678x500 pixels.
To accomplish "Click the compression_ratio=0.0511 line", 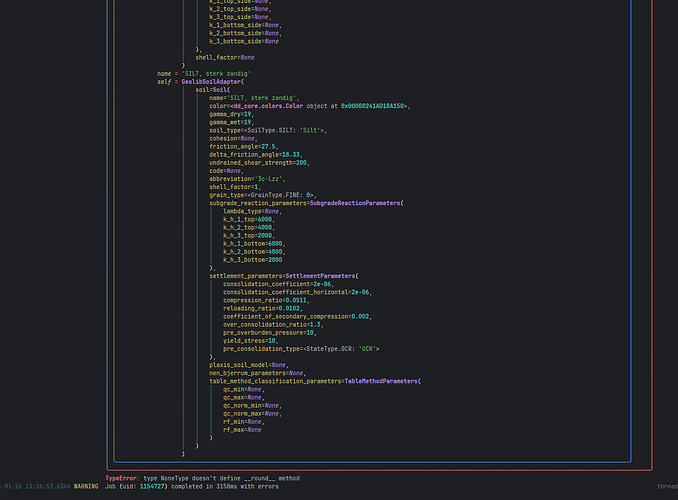I will click(266, 299).
